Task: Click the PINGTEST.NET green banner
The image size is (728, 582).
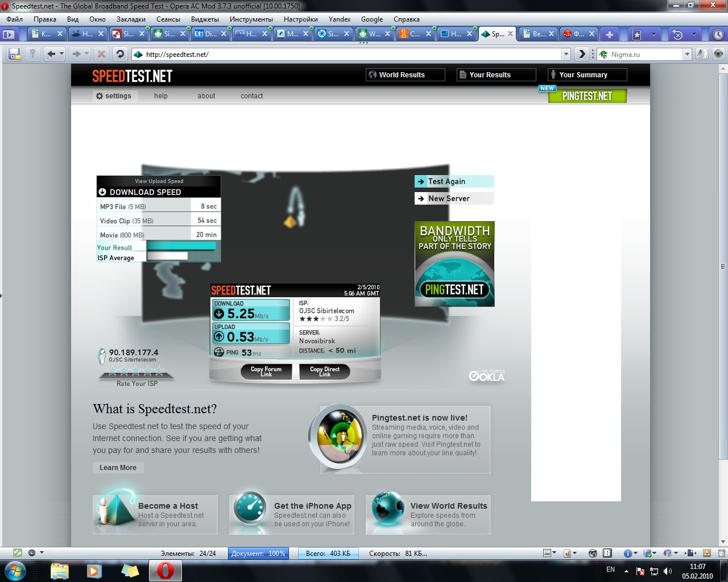Action: [588, 96]
